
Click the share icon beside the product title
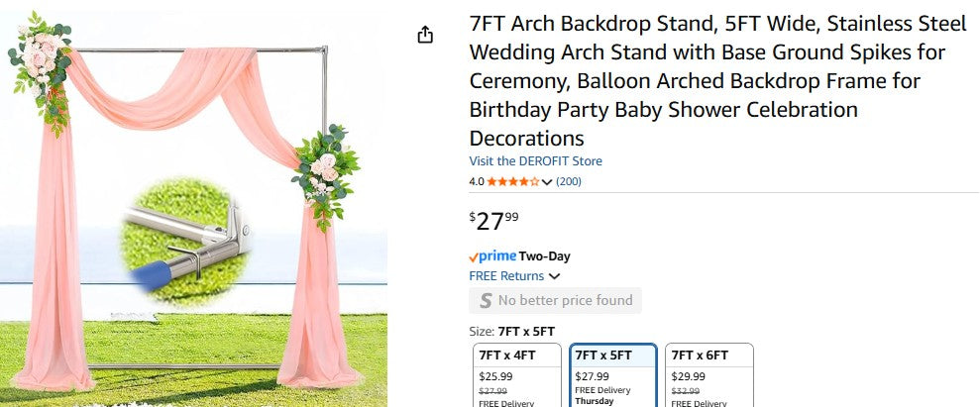pyautogui.click(x=425, y=36)
